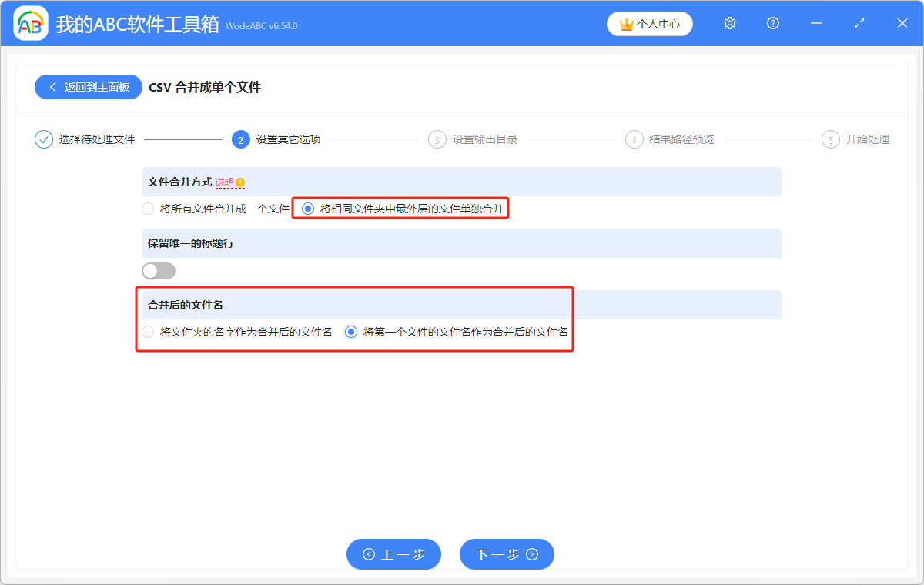The height and width of the screenshot is (585, 924).
Task: Select 将所有文件合并成一个文件 radio option
Action: point(146,208)
